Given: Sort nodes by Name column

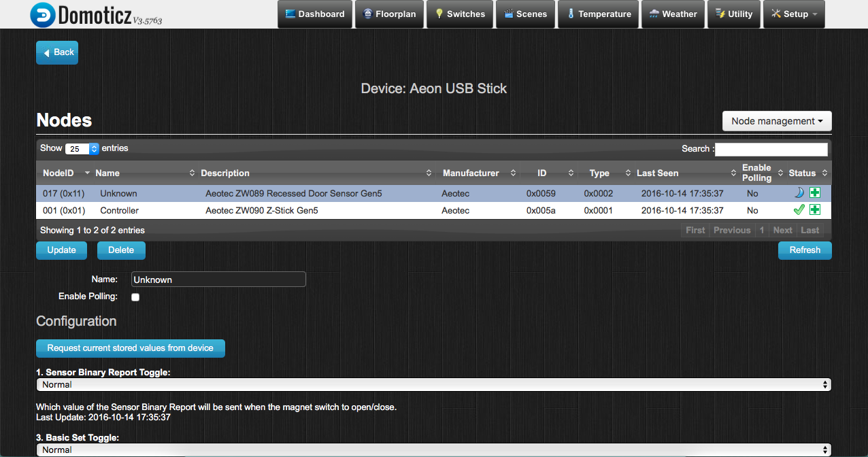Looking at the screenshot, I should click(144, 173).
